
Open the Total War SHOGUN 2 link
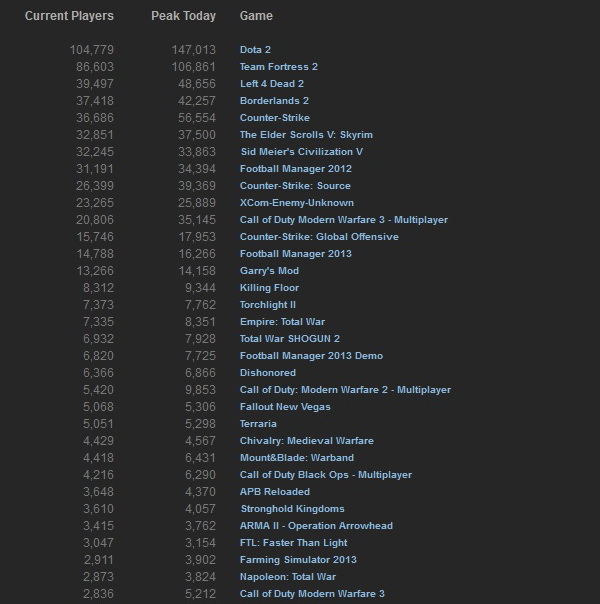[x=290, y=339]
